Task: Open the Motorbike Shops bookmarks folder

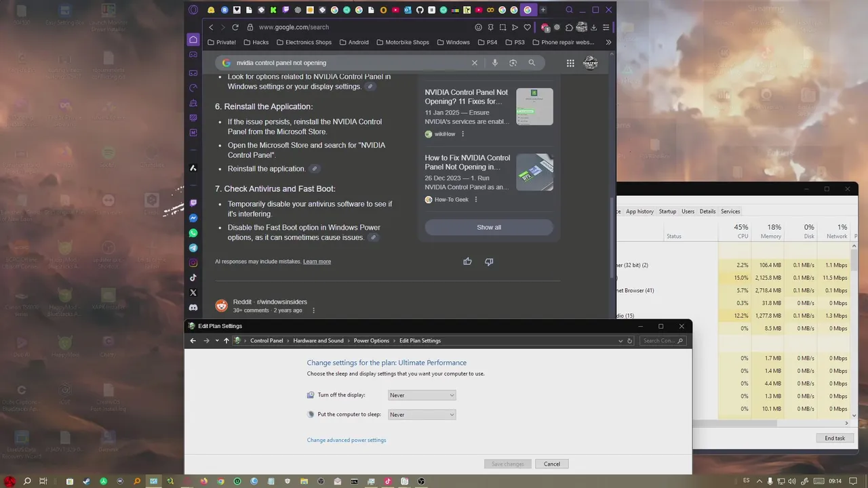Action: click(x=402, y=42)
